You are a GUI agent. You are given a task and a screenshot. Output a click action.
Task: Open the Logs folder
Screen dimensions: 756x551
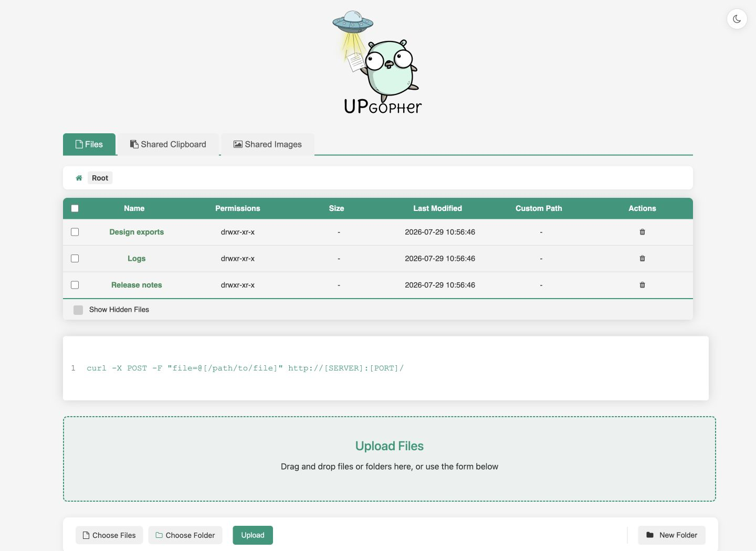click(136, 258)
